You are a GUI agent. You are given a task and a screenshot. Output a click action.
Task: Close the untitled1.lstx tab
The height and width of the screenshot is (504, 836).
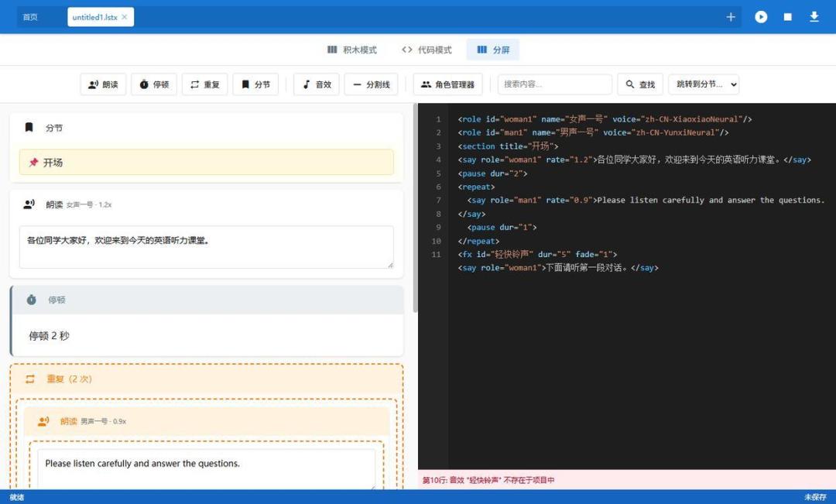coord(124,17)
